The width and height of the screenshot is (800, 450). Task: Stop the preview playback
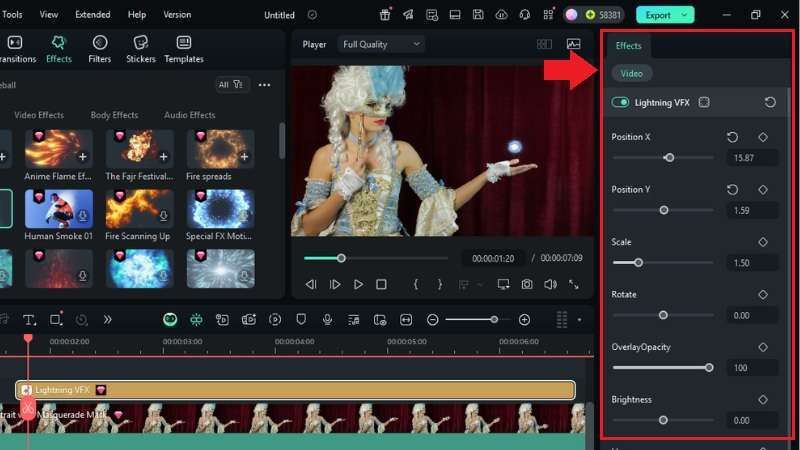pos(381,284)
